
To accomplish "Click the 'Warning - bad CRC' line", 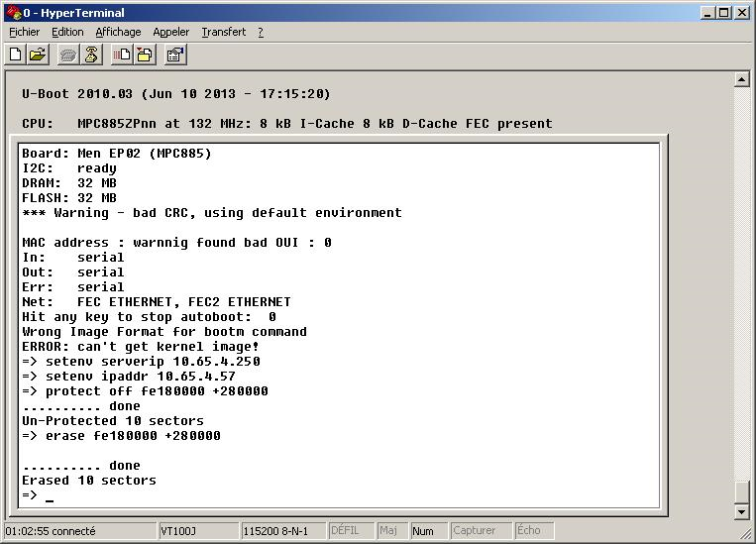I will (x=212, y=213).
